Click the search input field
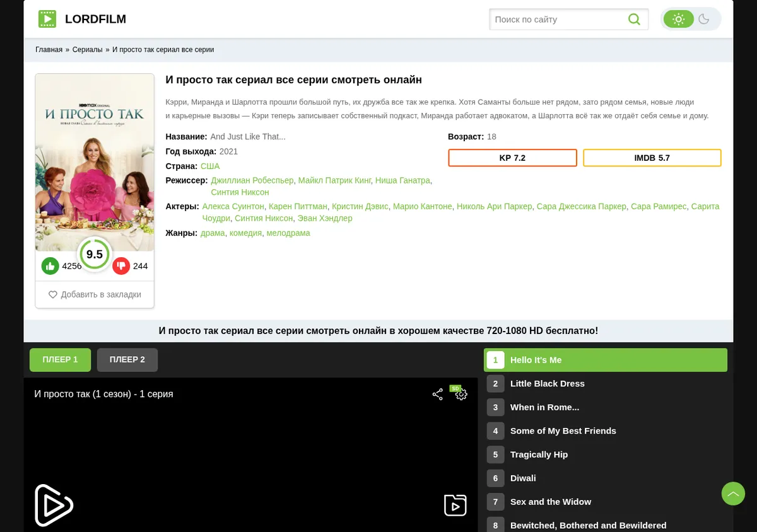The width and height of the screenshot is (757, 532). pos(558,20)
